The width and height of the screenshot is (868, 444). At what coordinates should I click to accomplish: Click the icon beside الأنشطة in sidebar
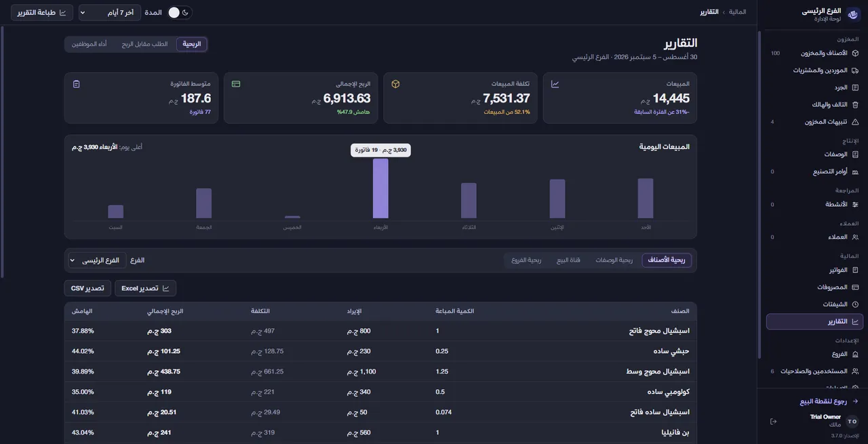(x=855, y=205)
